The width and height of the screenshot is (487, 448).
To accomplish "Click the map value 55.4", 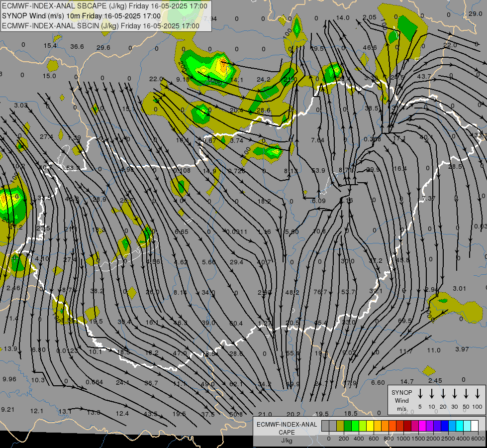I will pos(293,353).
